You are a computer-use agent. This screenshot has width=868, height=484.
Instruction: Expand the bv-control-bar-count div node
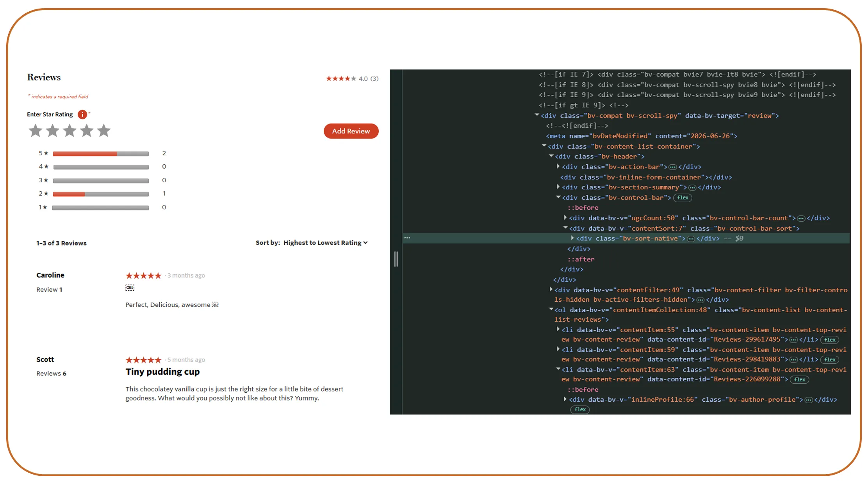click(565, 218)
